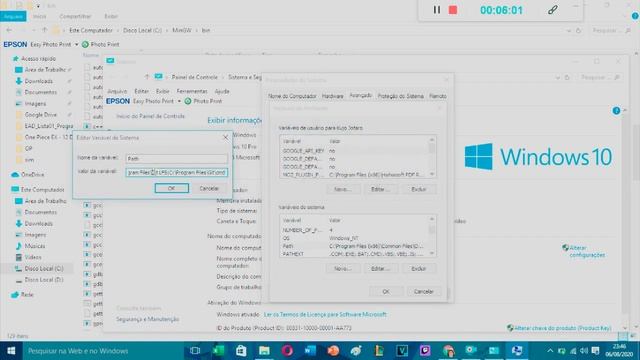Image resolution: width=640 pixels, height=360 pixels.
Task: Open Easy Photo Print dropdown in the Explorer toolbar
Action: point(76,44)
